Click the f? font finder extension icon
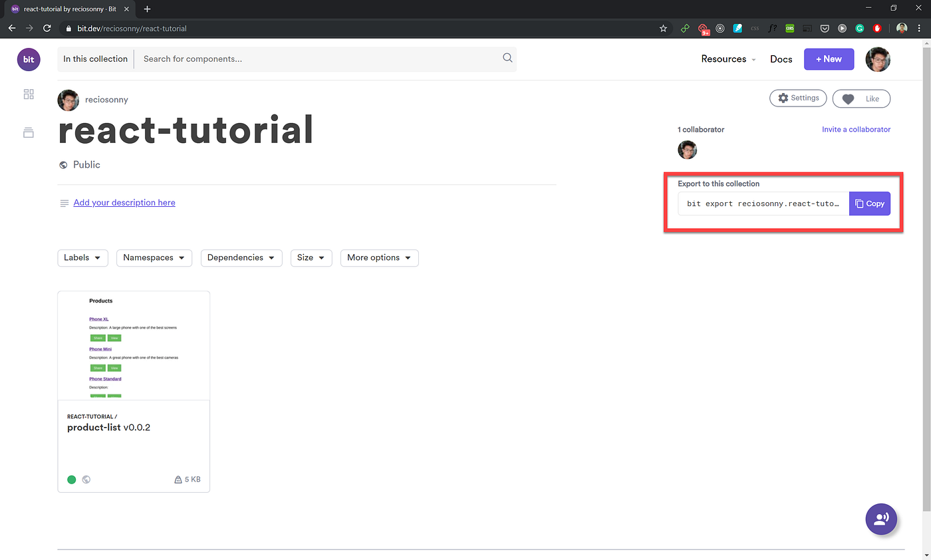 point(772,29)
